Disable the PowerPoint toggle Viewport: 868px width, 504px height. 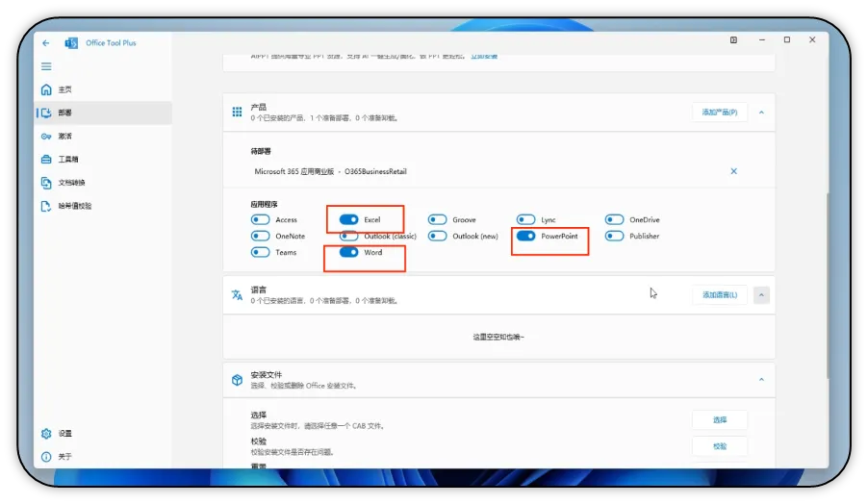point(525,236)
